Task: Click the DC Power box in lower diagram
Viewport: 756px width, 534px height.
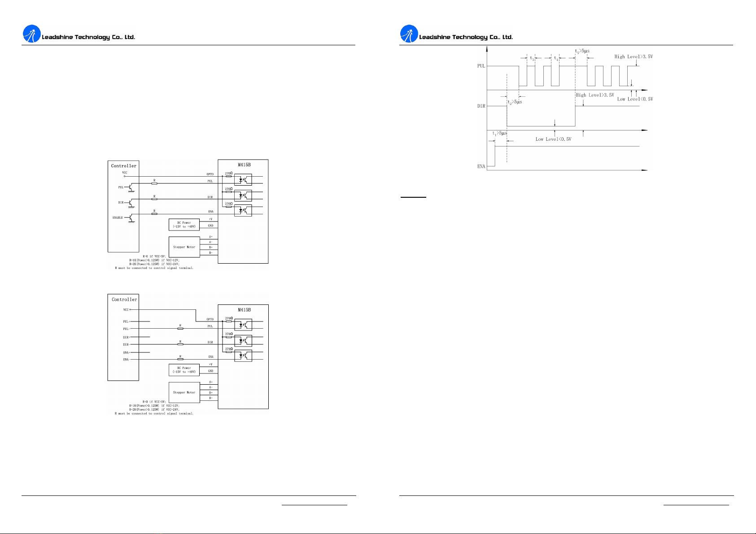Action: [x=184, y=370]
